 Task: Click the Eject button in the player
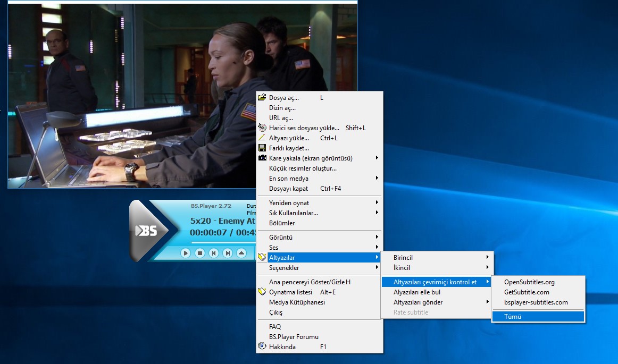(241, 253)
